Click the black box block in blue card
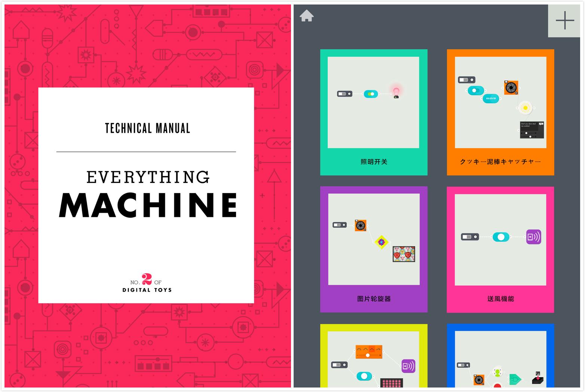The width and height of the screenshot is (585, 392). (537, 378)
